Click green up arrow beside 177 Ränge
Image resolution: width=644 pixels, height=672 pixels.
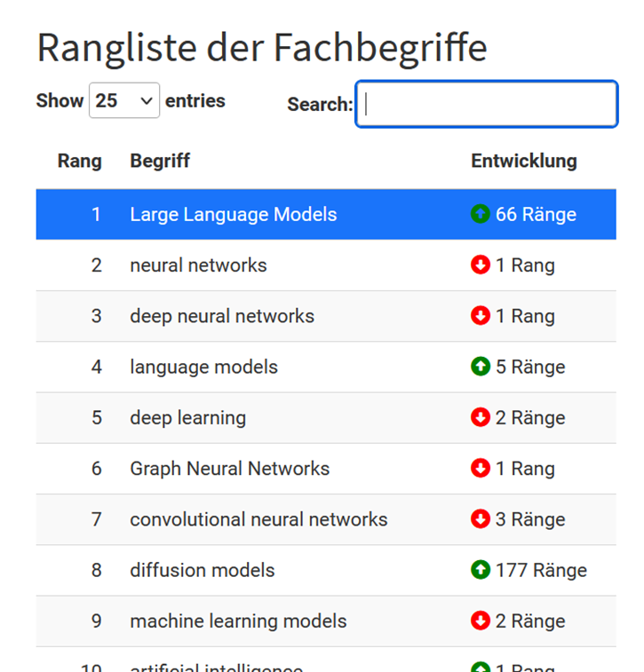(x=481, y=570)
